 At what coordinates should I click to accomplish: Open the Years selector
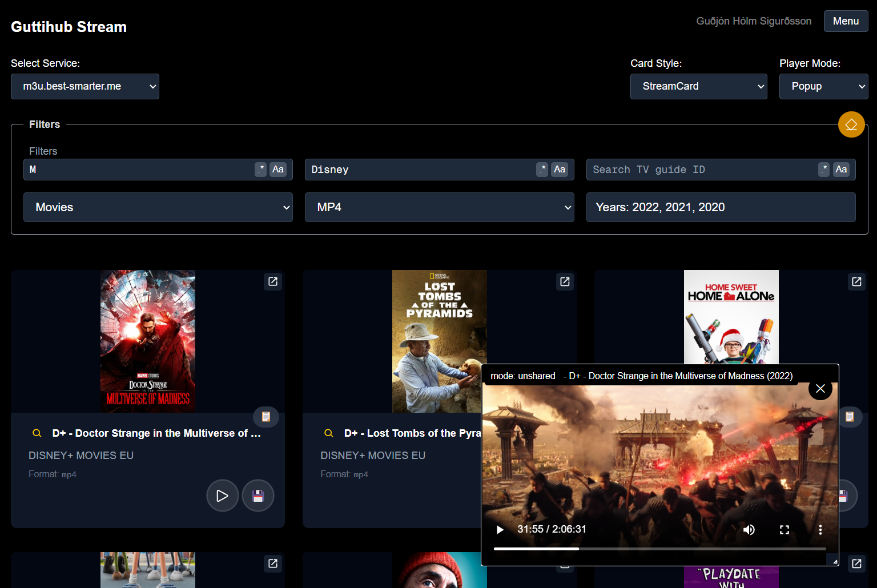pos(721,207)
